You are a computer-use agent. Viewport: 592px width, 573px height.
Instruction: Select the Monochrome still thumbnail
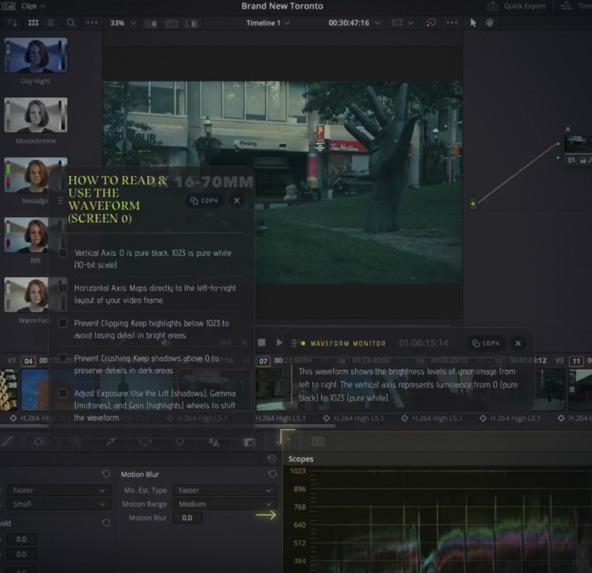point(36,115)
